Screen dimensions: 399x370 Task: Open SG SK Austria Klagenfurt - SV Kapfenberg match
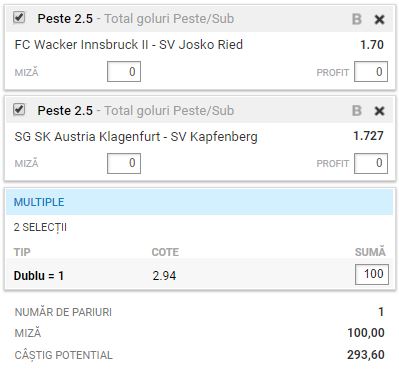click(136, 137)
